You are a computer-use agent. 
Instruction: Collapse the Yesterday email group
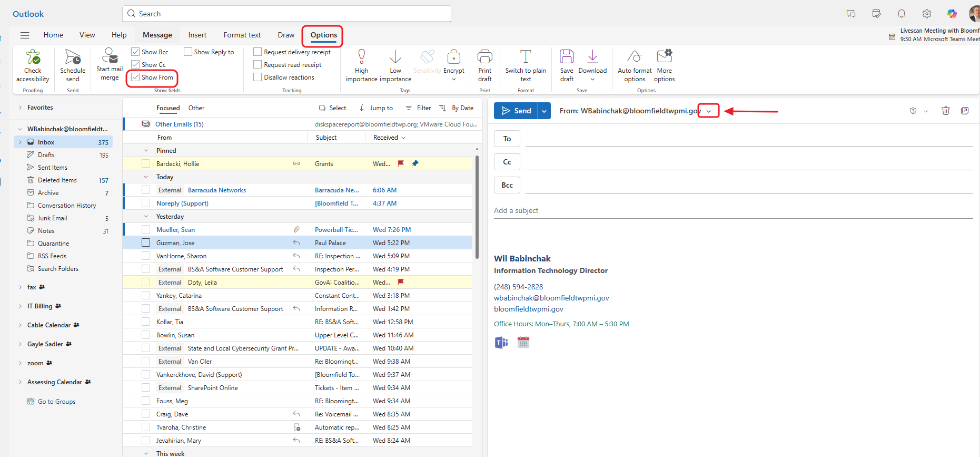click(x=146, y=217)
